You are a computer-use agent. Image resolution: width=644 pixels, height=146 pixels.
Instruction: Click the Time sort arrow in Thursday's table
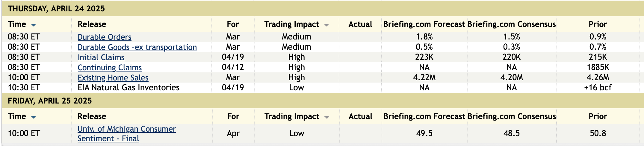point(34,25)
